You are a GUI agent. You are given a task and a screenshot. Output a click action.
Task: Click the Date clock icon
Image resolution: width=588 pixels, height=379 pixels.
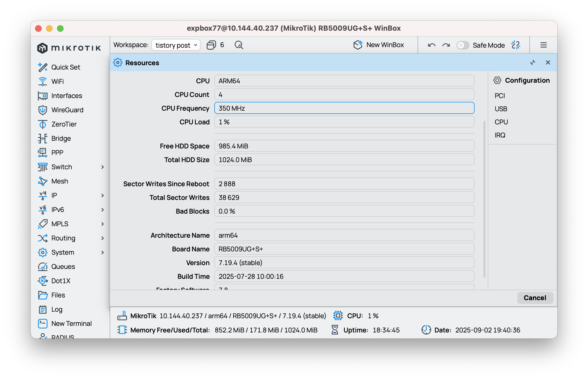click(426, 330)
